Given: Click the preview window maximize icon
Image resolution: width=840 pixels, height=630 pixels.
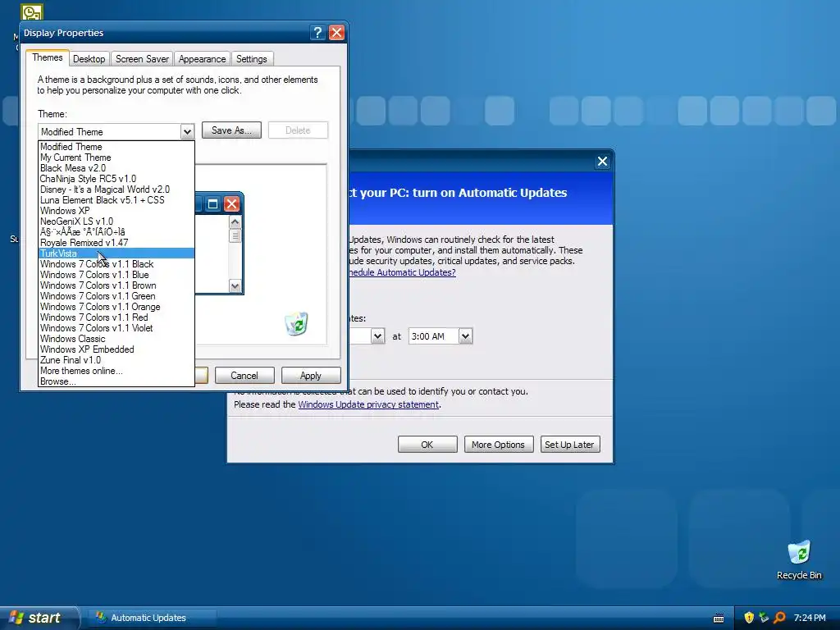Looking at the screenshot, I should tap(212, 203).
